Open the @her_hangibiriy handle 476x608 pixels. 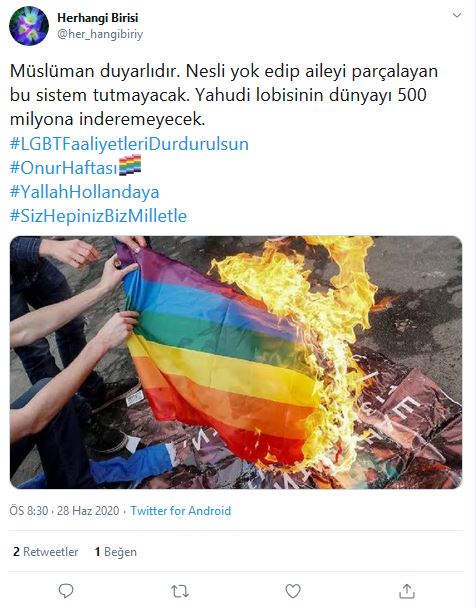100,34
